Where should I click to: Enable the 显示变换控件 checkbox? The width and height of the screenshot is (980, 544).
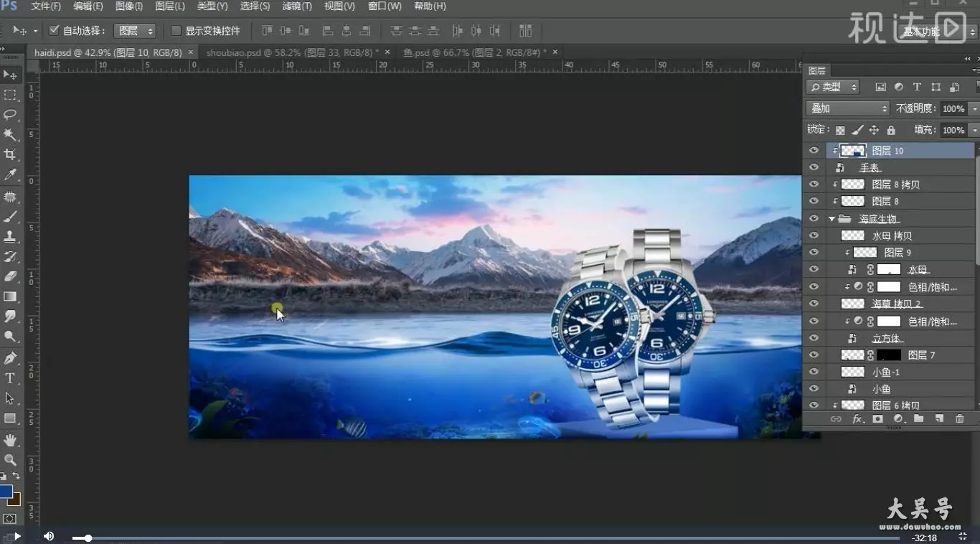pyautogui.click(x=176, y=31)
